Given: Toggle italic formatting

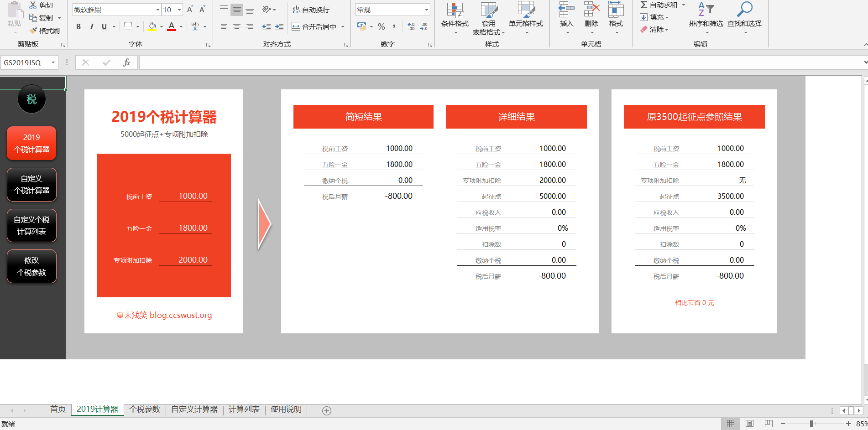Looking at the screenshot, I should (x=91, y=26).
